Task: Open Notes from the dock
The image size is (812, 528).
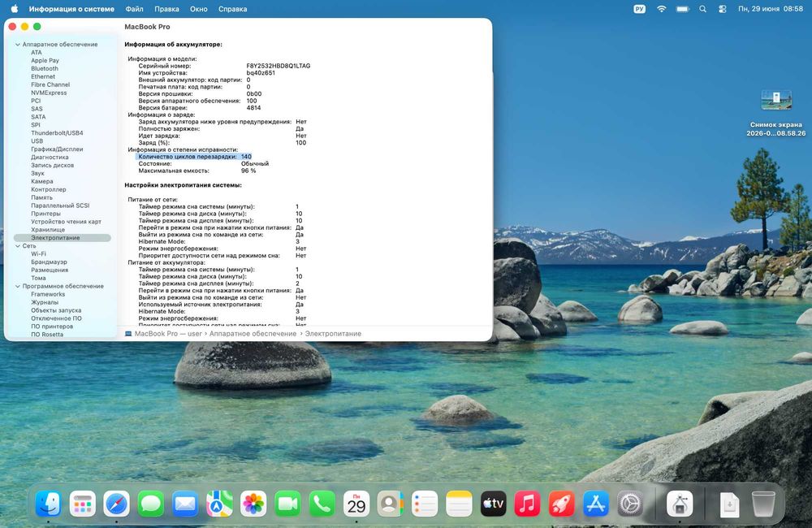Action: point(459,504)
